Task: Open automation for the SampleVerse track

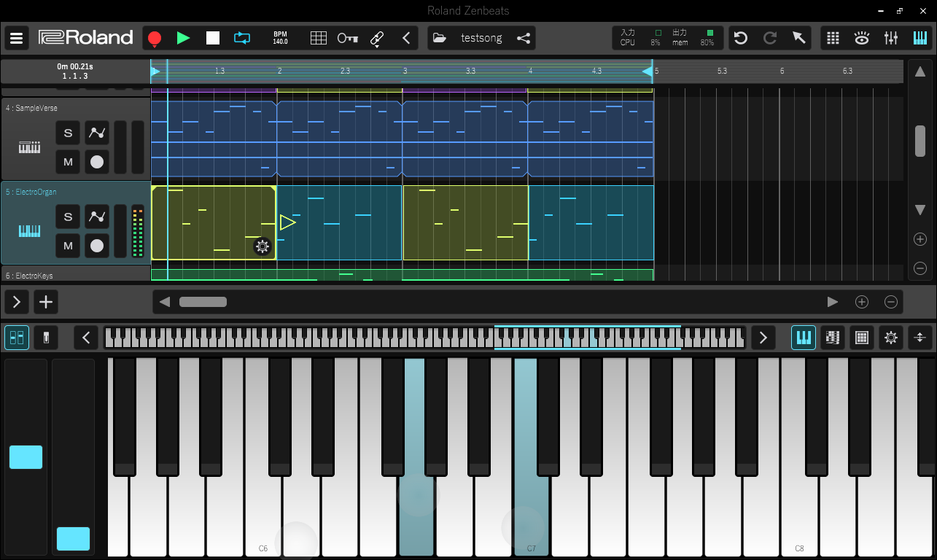Action: tap(97, 133)
